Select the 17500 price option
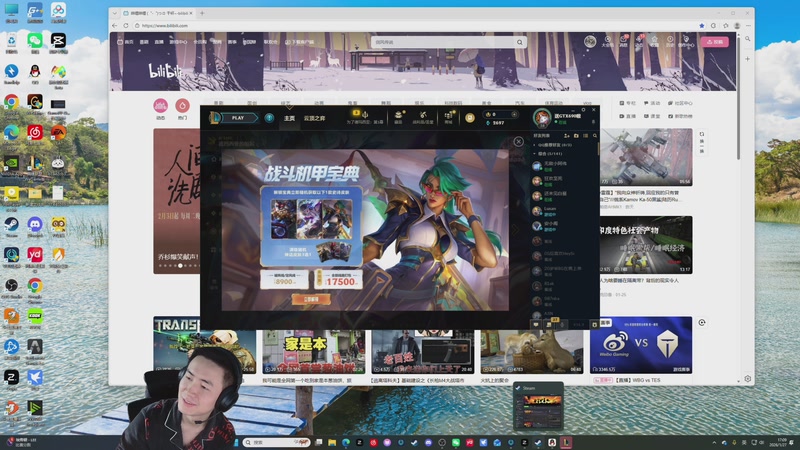Screen dimensions: 800x450 click(x=338, y=279)
